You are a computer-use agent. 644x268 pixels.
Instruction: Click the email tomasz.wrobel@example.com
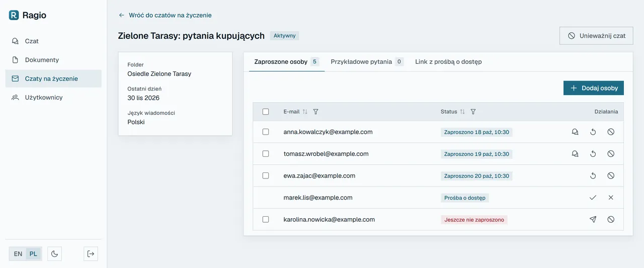click(x=326, y=154)
